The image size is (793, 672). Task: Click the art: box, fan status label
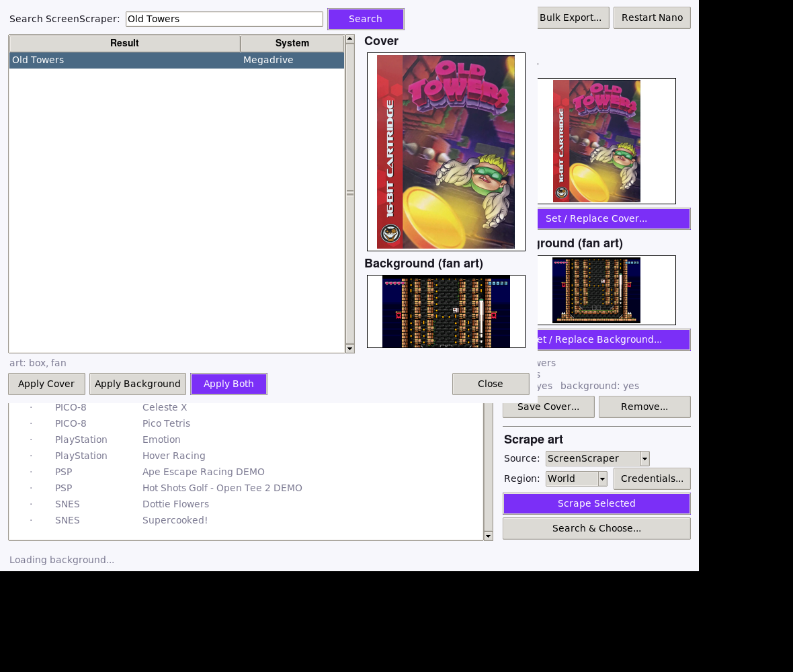point(38,363)
